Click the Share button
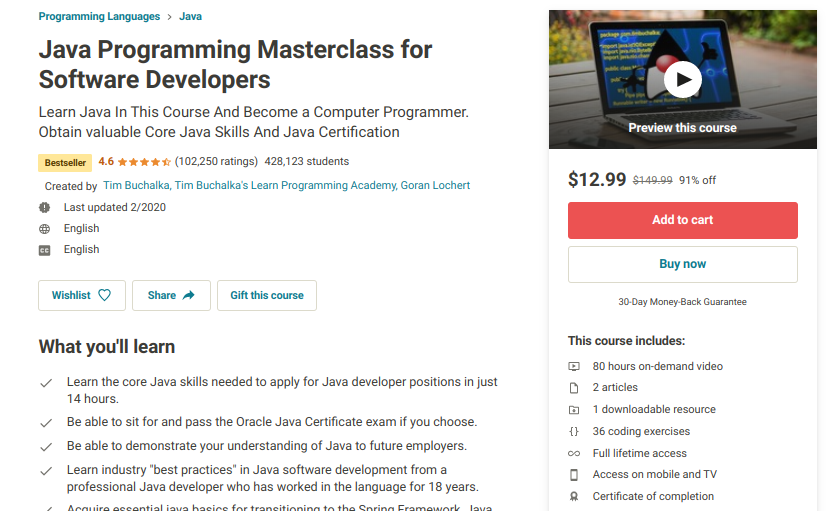Image resolution: width=829 pixels, height=511 pixels. (171, 295)
